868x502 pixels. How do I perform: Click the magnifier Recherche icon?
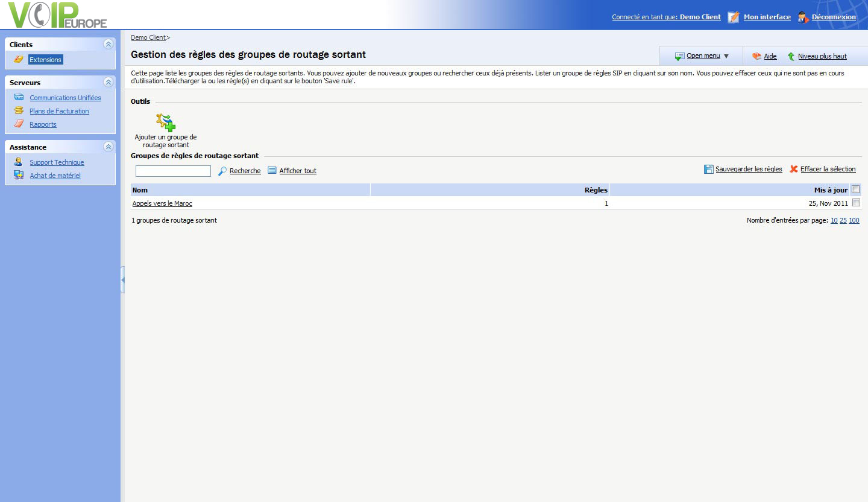tap(222, 171)
